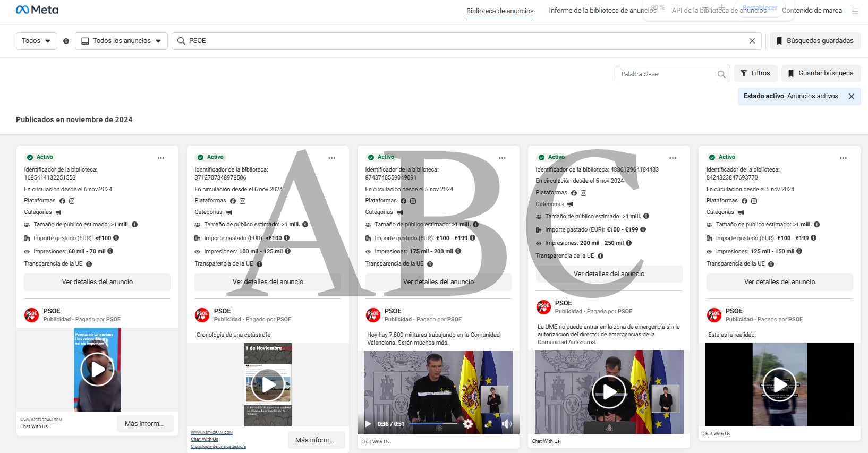Play the UME press conference video

tap(609, 392)
